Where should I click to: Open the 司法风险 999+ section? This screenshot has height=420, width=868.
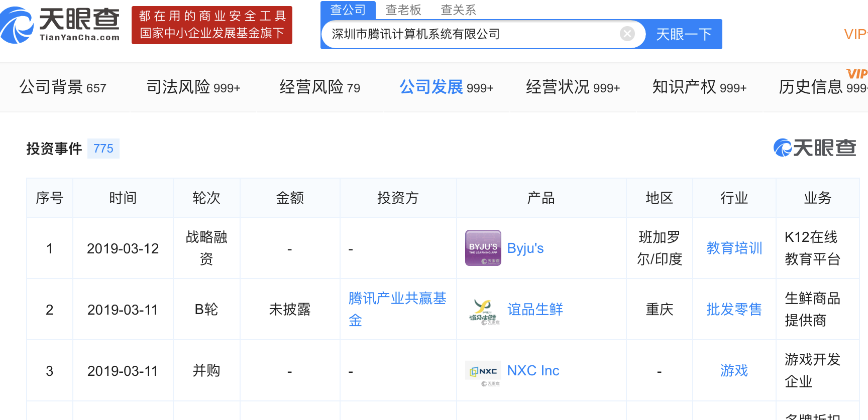193,87
